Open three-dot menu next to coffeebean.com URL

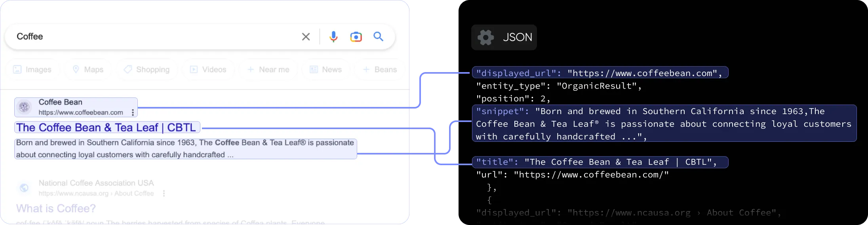(133, 113)
